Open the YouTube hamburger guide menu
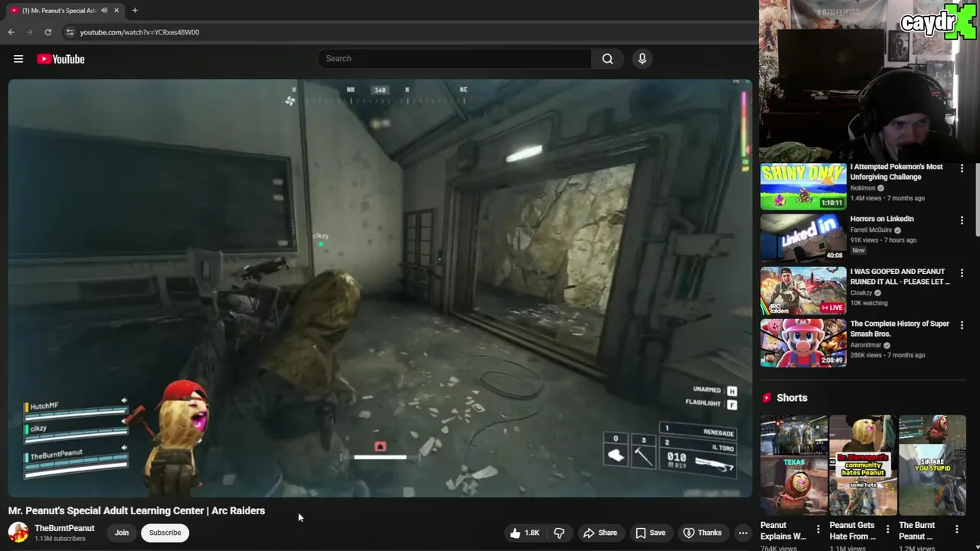 click(x=18, y=59)
